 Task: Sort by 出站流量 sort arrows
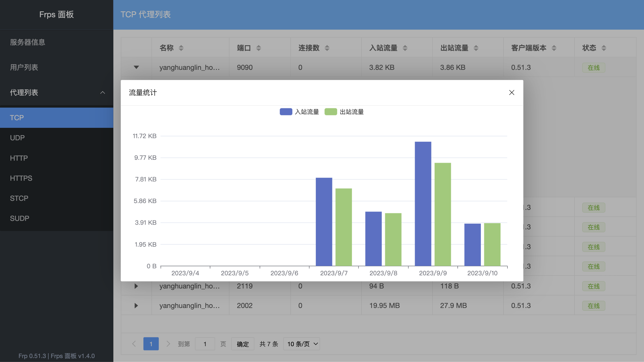(x=476, y=48)
